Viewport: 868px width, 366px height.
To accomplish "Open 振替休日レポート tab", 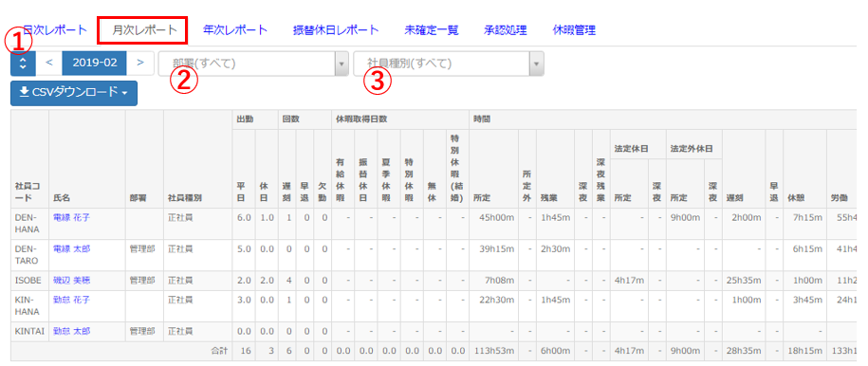I will tap(336, 30).
